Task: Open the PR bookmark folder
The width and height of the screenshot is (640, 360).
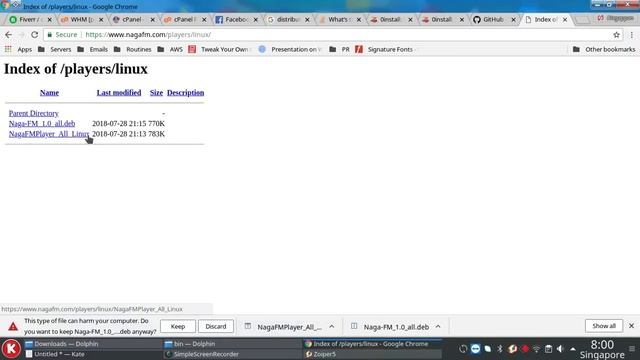Action: [x=340, y=49]
